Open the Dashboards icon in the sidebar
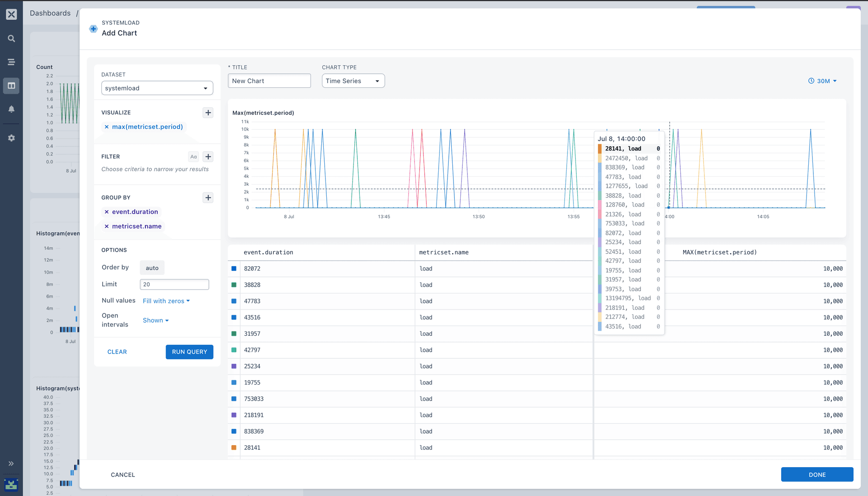Image resolution: width=868 pixels, height=496 pixels. pos(11,86)
